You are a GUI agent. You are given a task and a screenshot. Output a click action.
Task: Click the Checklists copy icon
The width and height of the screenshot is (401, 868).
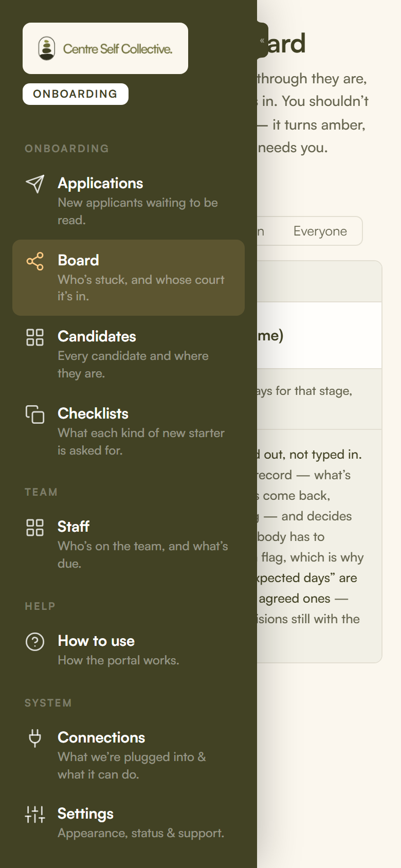35,414
